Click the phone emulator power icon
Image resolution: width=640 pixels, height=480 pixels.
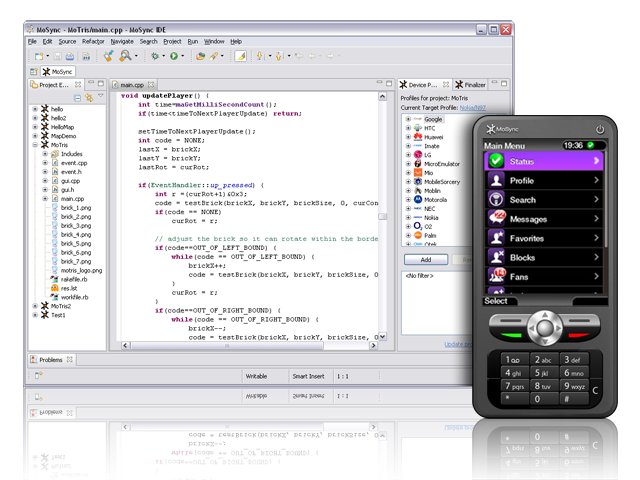coord(600,129)
